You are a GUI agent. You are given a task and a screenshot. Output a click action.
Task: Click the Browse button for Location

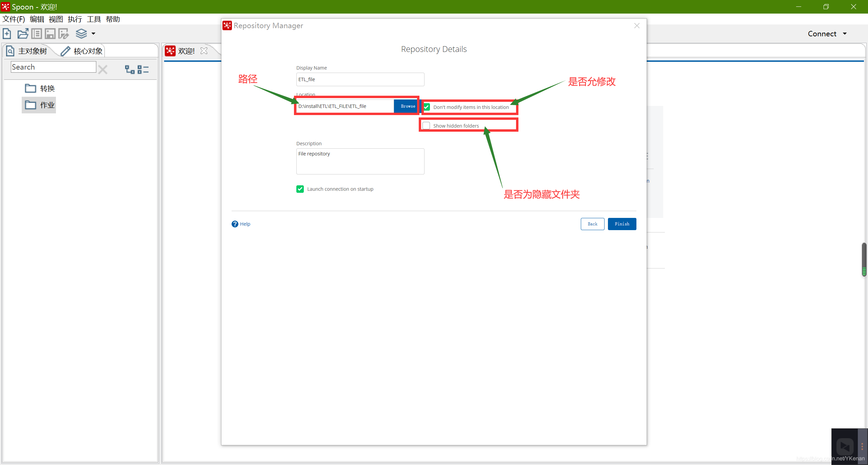tap(408, 106)
